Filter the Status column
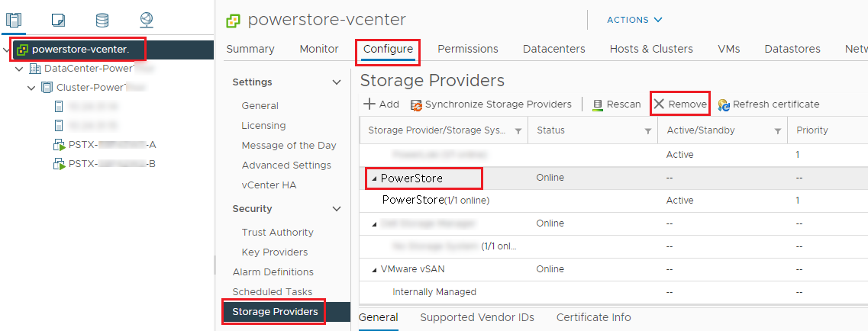The height and width of the screenshot is (331, 868). click(x=648, y=131)
